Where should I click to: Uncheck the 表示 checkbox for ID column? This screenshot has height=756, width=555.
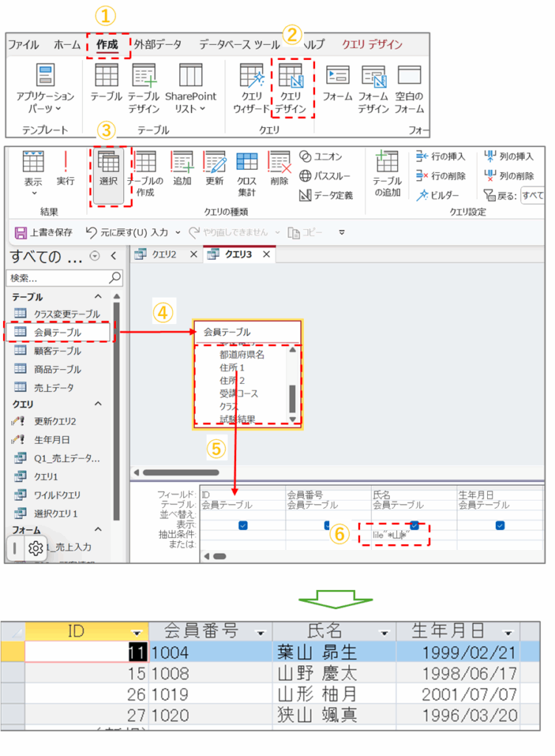pos(243,525)
